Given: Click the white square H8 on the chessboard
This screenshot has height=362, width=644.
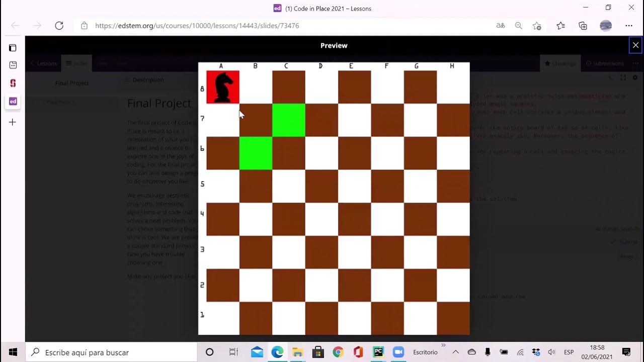Looking at the screenshot, I should click(453, 87).
